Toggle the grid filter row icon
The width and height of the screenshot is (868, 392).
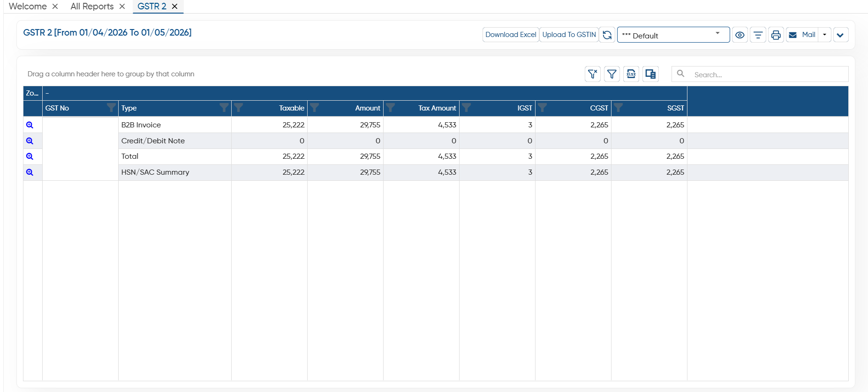(x=612, y=74)
